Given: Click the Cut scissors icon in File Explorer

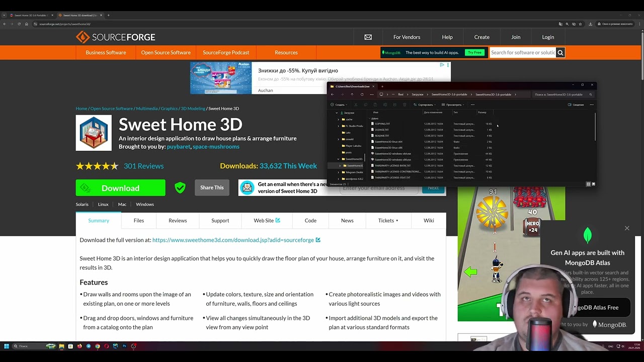Looking at the screenshot, I should pyautogui.click(x=356, y=105).
